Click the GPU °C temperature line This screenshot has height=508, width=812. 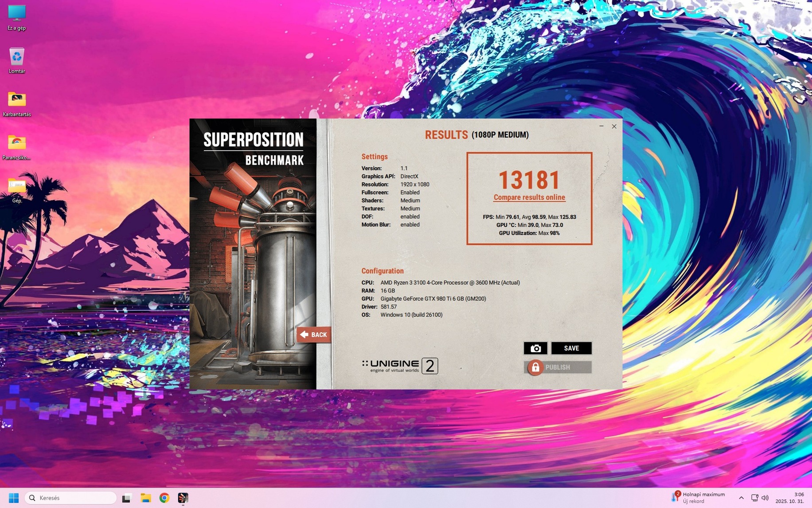coord(529,225)
